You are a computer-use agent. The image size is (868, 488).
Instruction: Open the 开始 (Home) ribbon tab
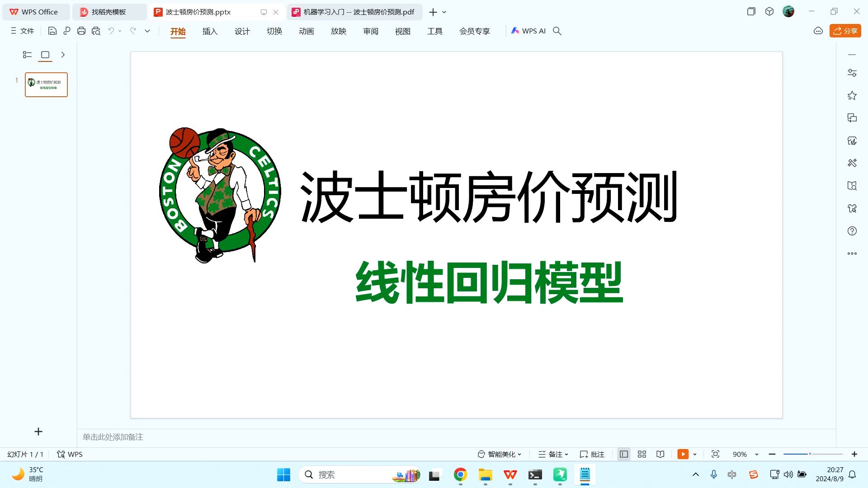(178, 31)
